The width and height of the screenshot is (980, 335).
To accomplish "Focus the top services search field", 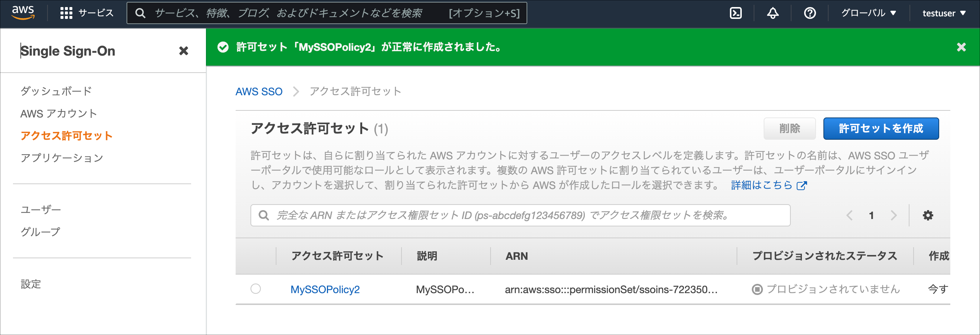I will coord(327,13).
